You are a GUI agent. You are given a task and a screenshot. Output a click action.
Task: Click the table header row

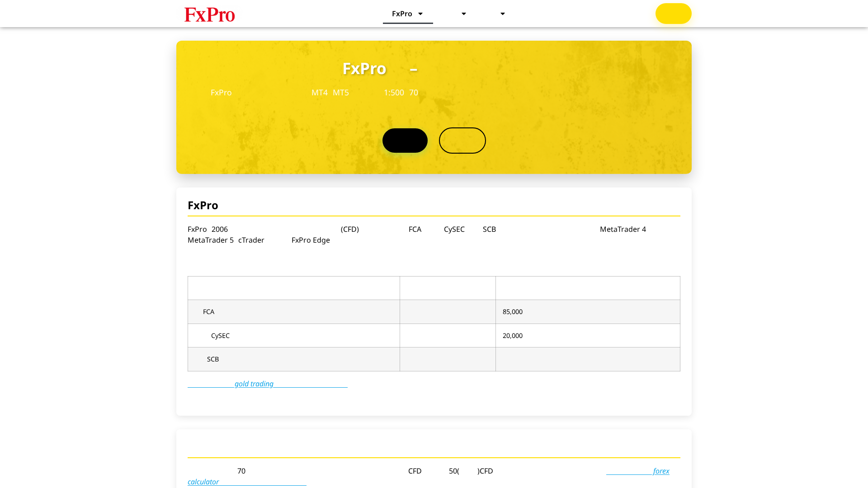[294, 288]
